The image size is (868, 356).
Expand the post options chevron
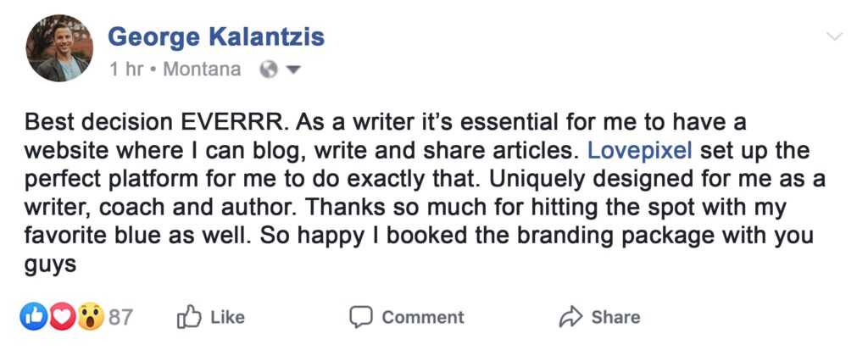click(x=834, y=36)
